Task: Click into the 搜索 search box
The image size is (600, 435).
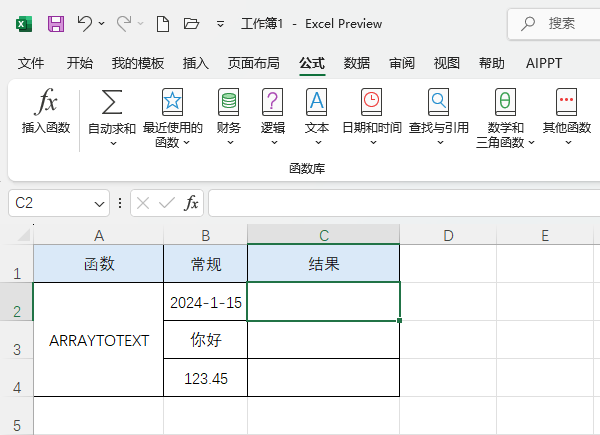Action: [554, 24]
